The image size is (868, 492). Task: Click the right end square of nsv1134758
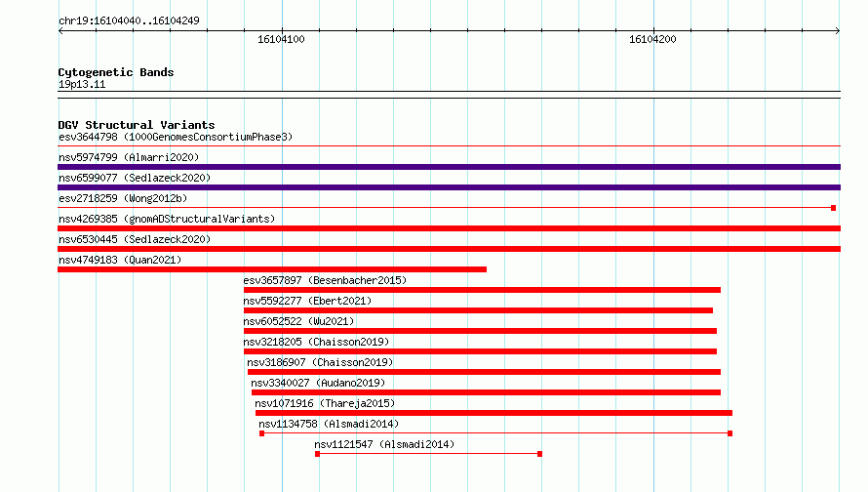[x=730, y=433]
